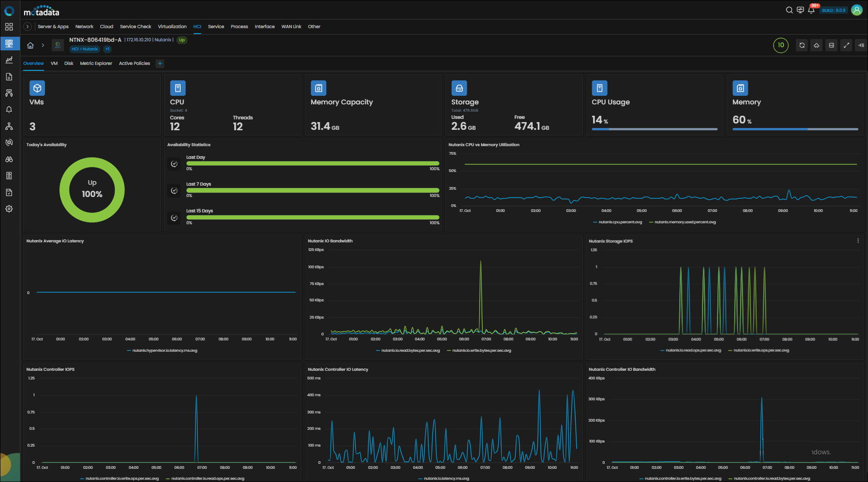Image resolution: width=868 pixels, height=482 pixels.
Task: Open the alerts bell icon in sidebar
Action: [x=9, y=109]
